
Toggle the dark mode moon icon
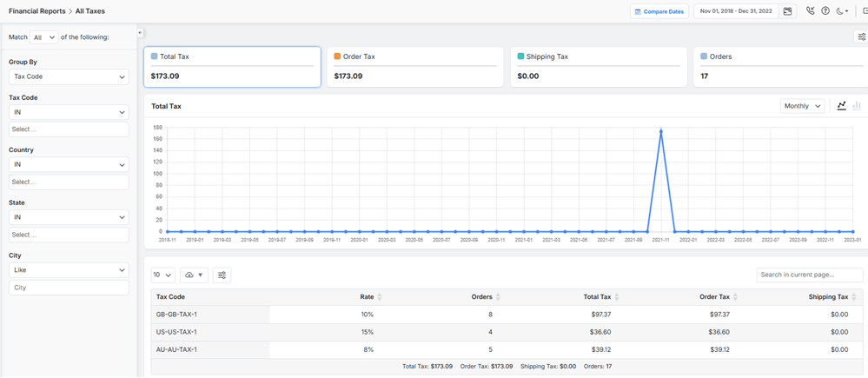click(x=841, y=11)
